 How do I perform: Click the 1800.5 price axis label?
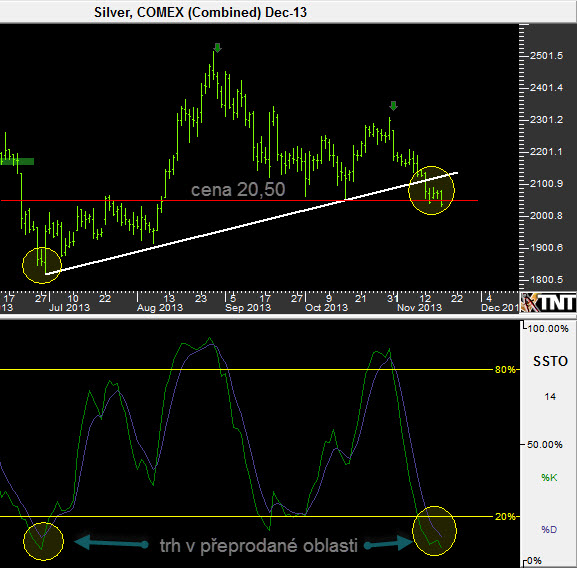pyautogui.click(x=546, y=280)
